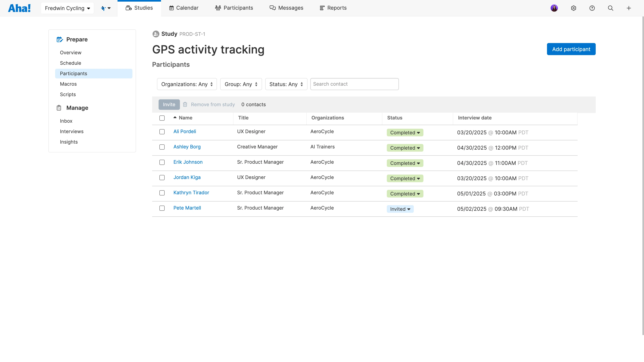Expand the Organizations: Any filter
The height and width of the screenshot is (362, 644).
click(187, 84)
